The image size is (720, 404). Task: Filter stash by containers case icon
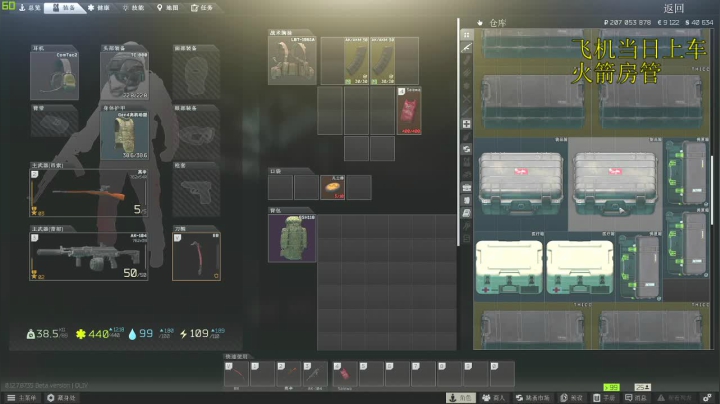467,188
